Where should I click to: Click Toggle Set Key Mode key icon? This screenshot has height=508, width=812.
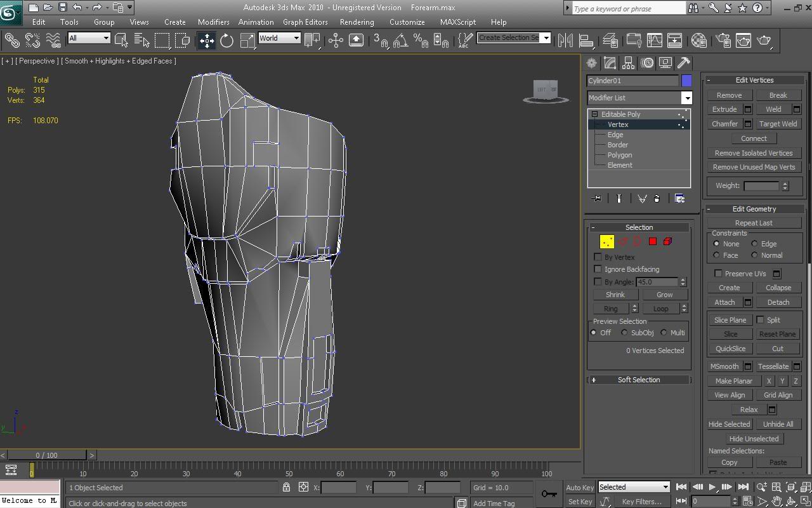[x=549, y=494]
